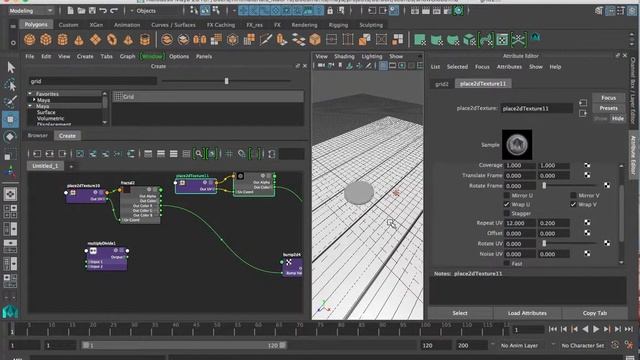Click the Play backwards button

tap(585, 329)
